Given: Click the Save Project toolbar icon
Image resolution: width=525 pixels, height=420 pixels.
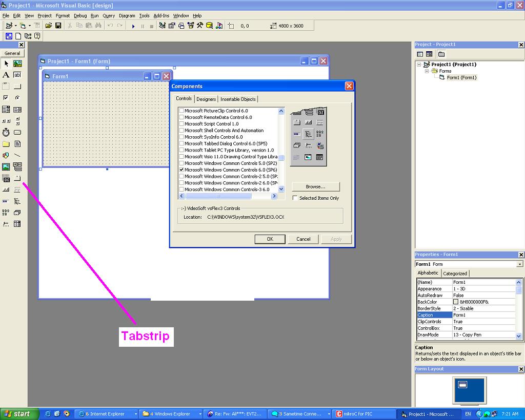Looking at the screenshot, I should click(x=58, y=26).
